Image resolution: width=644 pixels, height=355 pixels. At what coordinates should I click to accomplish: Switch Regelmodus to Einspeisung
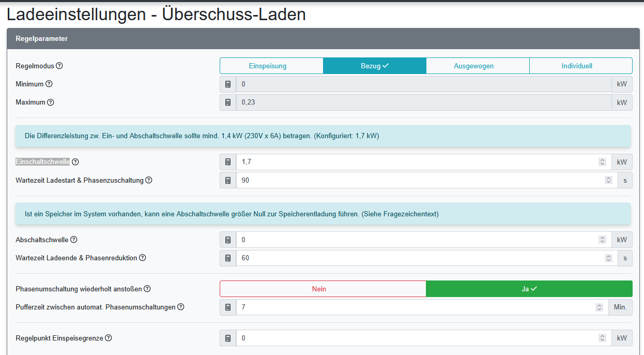271,66
